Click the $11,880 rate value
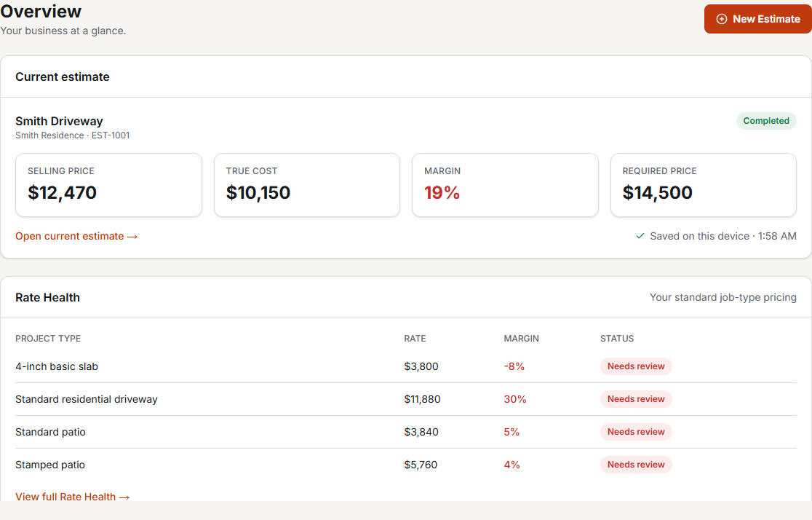Image resolution: width=812 pixels, height=520 pixels. pyautogui.click(x=422, y=399)
